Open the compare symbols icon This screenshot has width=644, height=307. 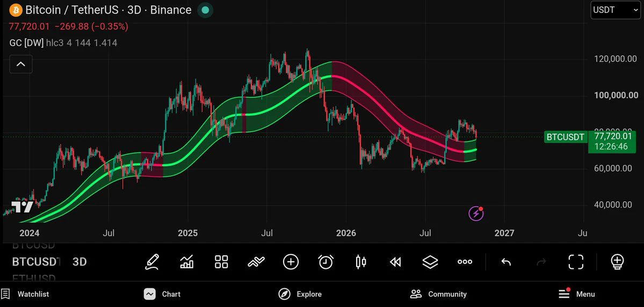coord(256,261)
